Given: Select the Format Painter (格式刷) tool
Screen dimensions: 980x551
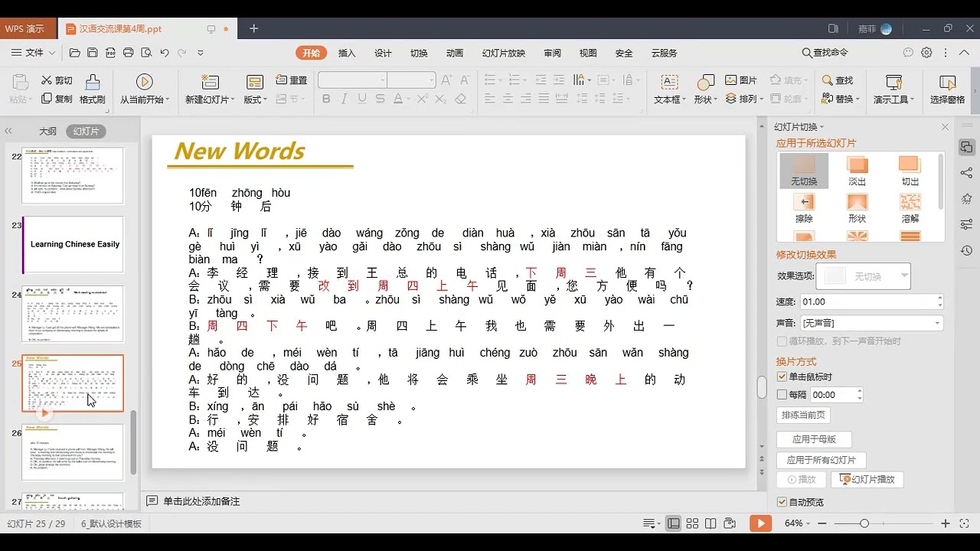Looking at the screenshot, I should [x=93, y=90].
